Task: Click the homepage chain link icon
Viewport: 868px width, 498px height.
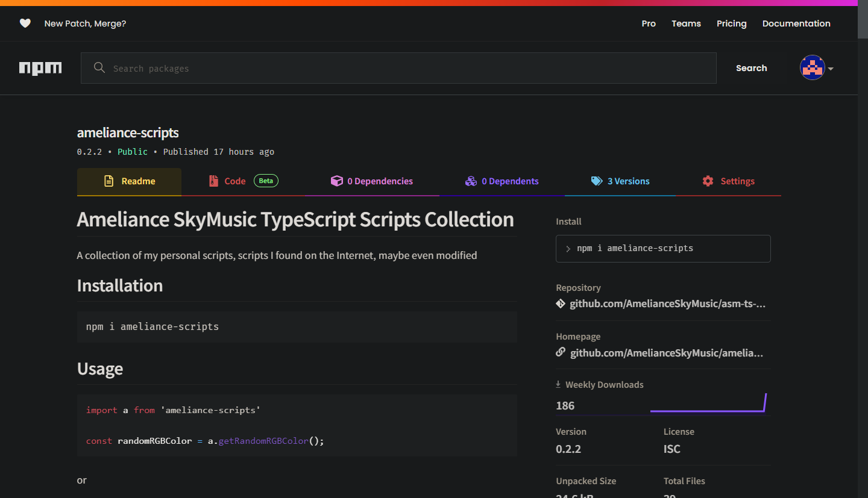Action: point(561,352)
